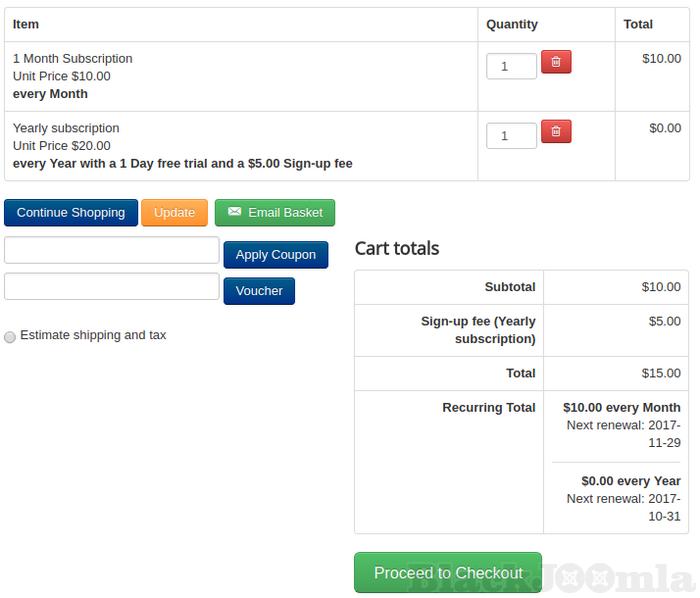Click the orange Update button

(x=174, y=213)
